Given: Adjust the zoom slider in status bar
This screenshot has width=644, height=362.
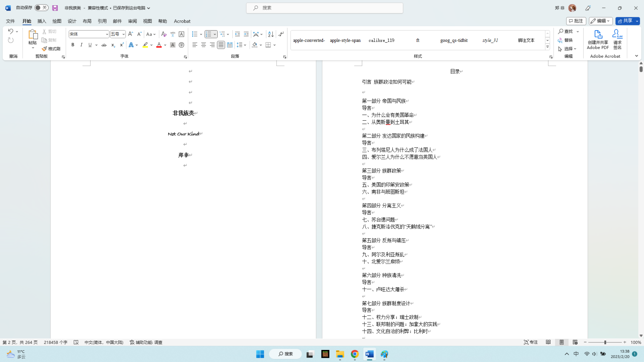Looking at the screenshot, I should click(605, 342).
